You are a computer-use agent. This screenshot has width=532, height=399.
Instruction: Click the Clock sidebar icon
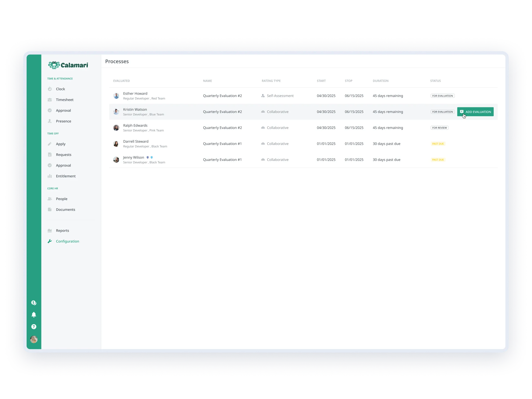(50, 89)
